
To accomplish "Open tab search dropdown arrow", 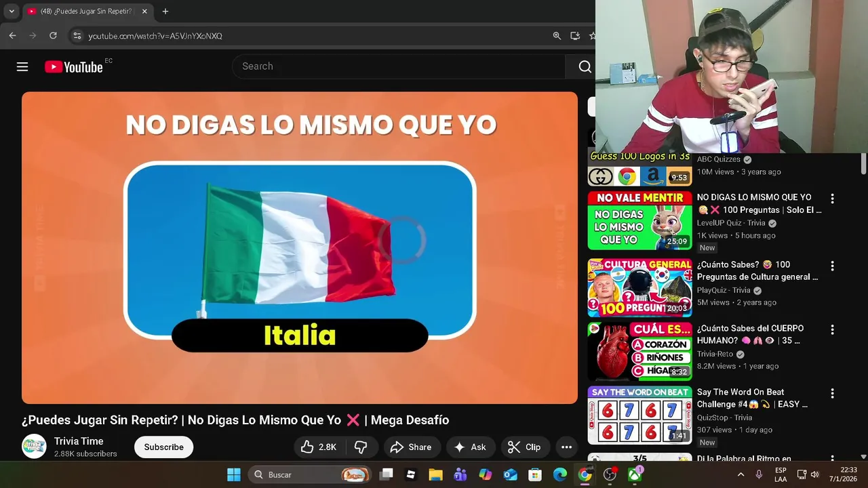I will coord(12,12).
